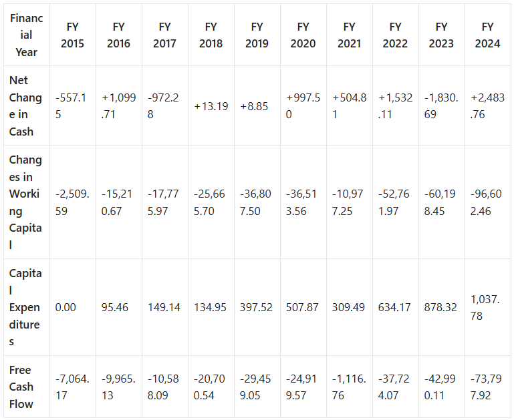Click the Changes in Working Capital label
The height and width of the screenshot is (420, 514).
pyautogui.click(x=25, y=202)
